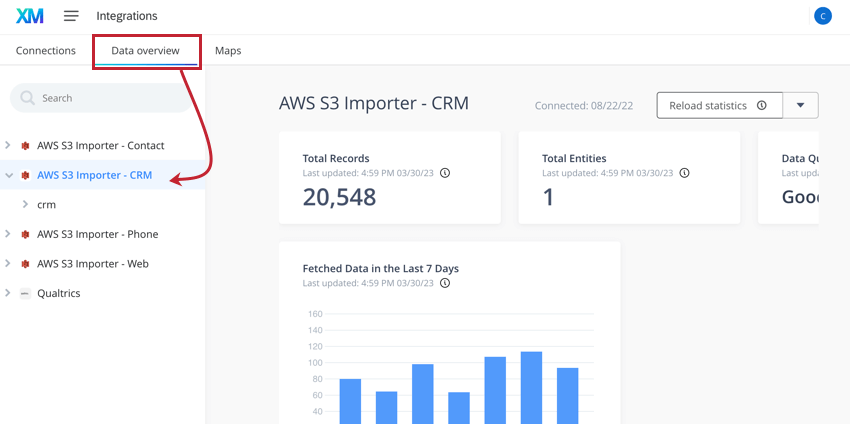
Task: Click the AWS icon beside Importer - Phone
Action: (25, 234)
